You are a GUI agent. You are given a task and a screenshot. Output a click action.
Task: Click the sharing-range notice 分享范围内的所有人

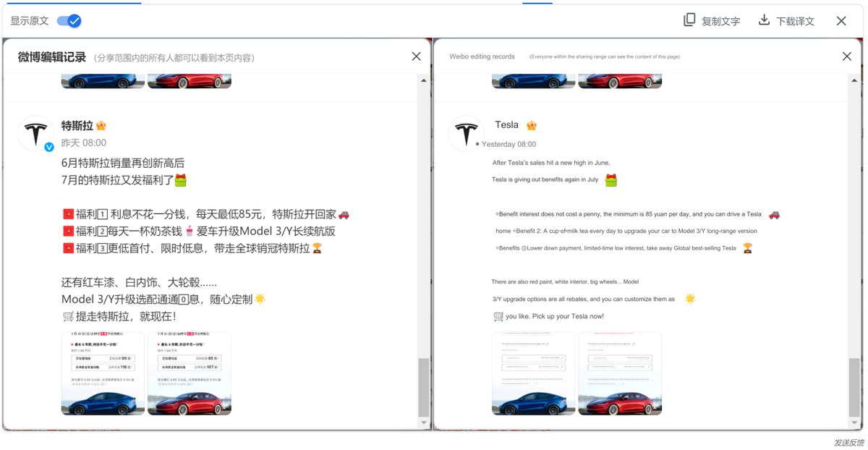click(174, 58)
